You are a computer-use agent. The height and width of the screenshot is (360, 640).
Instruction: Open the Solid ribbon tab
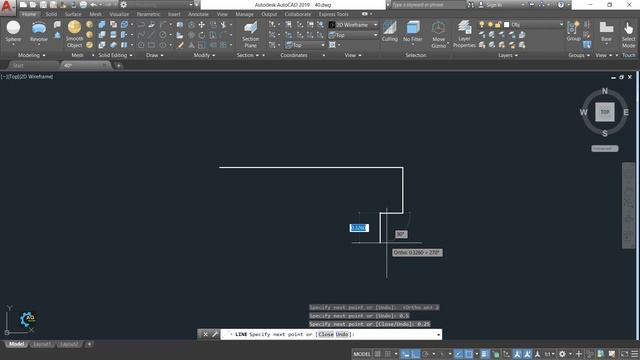[x=51, y=14]
